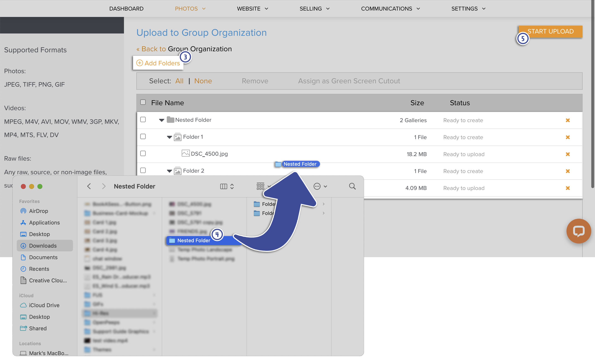Viewport: 595px width, 364px height.
Task: Remove the Nested Folder row with the X
Action: pos(568,120)
